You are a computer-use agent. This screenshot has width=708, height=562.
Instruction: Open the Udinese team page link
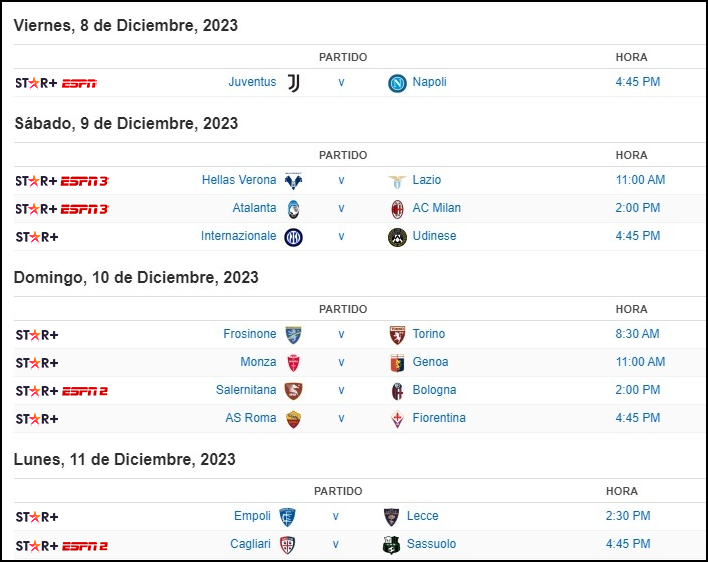point(434,236)
